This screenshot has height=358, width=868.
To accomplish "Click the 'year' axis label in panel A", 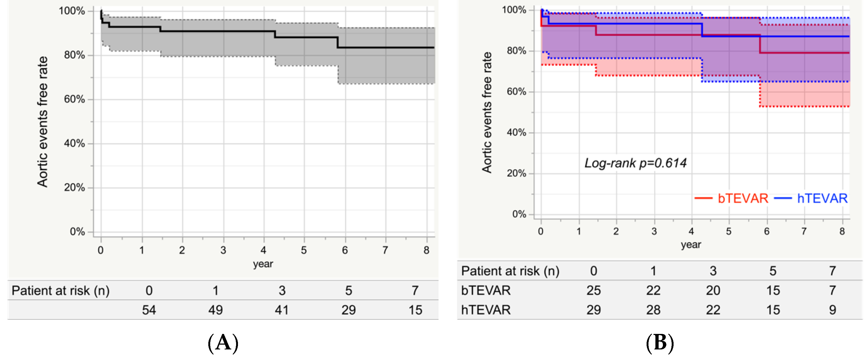I will pyautogui.click(x=263, y=264).
